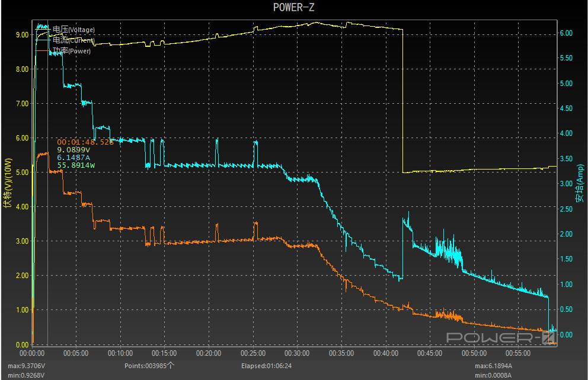
Task: Click the 00:30:00 time axis label
Action: pos(297,353)
